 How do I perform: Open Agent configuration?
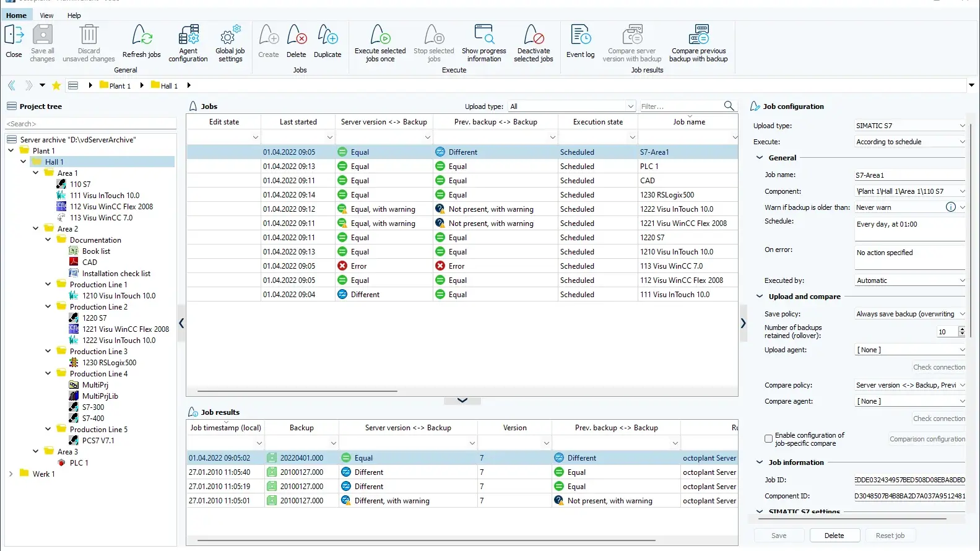pyautogui.click(x=188, y=43)
